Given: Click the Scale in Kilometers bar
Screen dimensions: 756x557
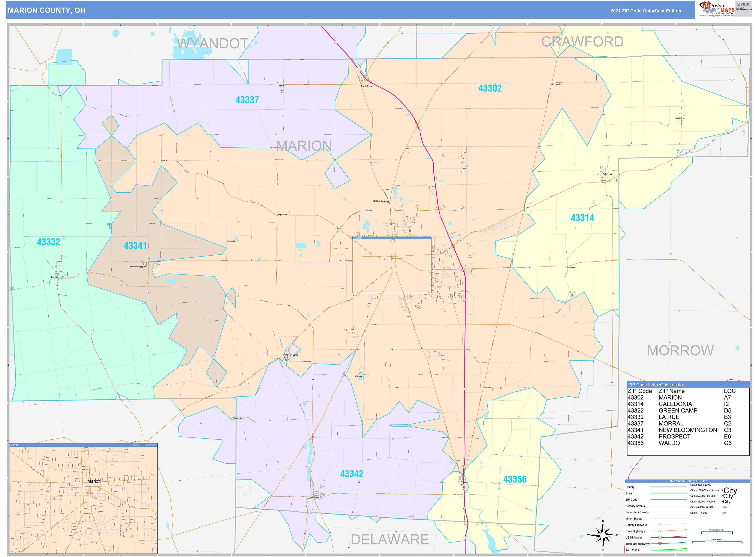Looking at the screenshot, I should pyautogui.click(x=717, y=531).
